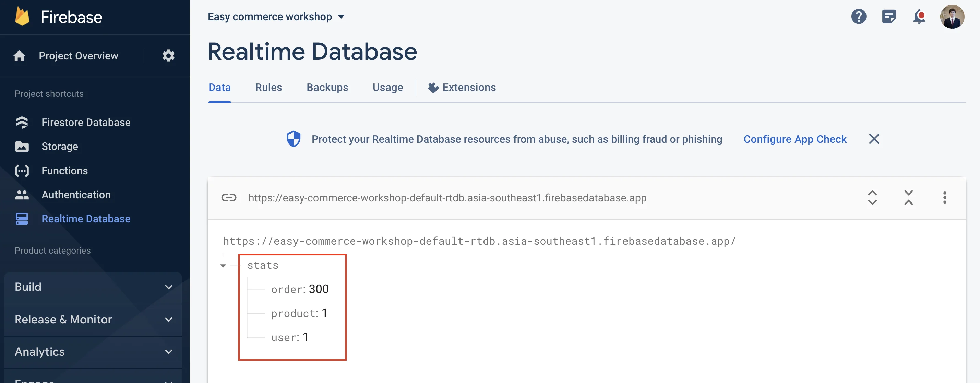Select the product key
The height and width of the screenshot is (383, 980).
[294, 314]
